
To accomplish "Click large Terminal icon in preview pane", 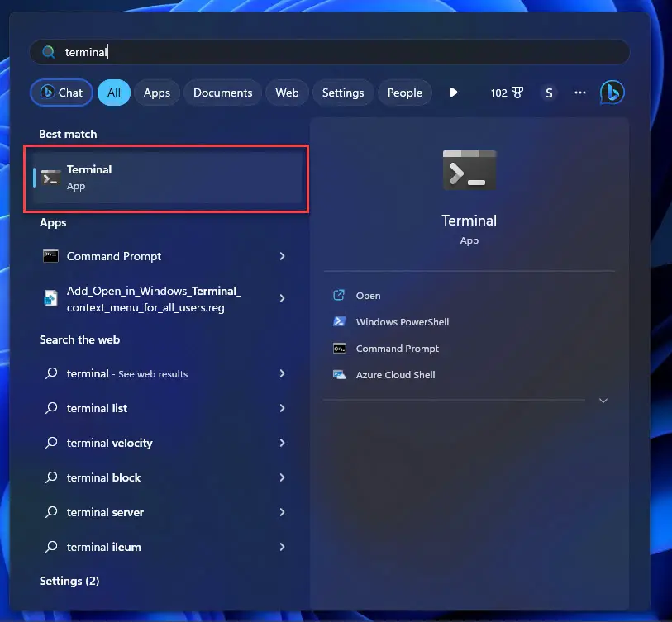I will 469,170.
